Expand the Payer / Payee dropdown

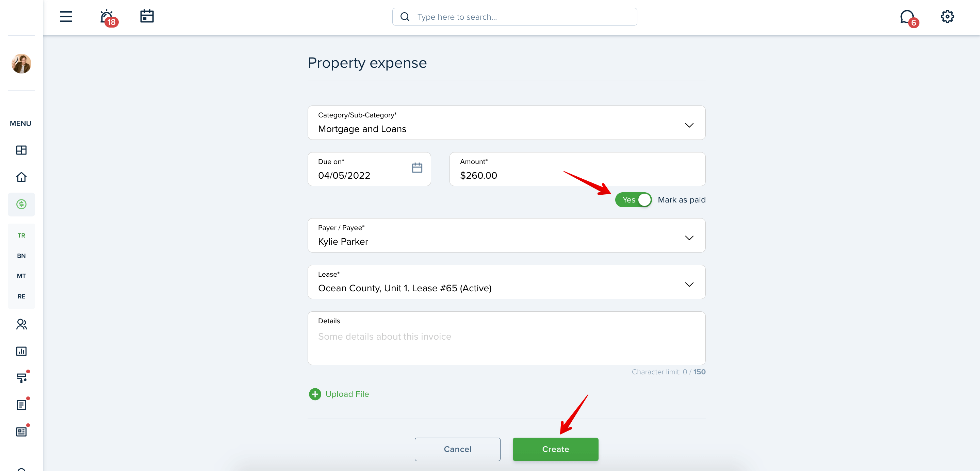pos(506,235)
